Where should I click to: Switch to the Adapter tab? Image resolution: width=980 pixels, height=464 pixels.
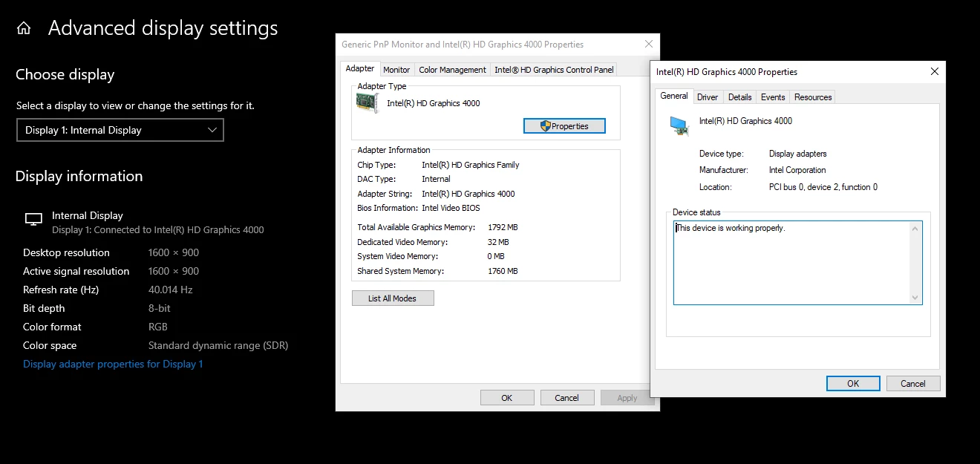click(360, 68)
